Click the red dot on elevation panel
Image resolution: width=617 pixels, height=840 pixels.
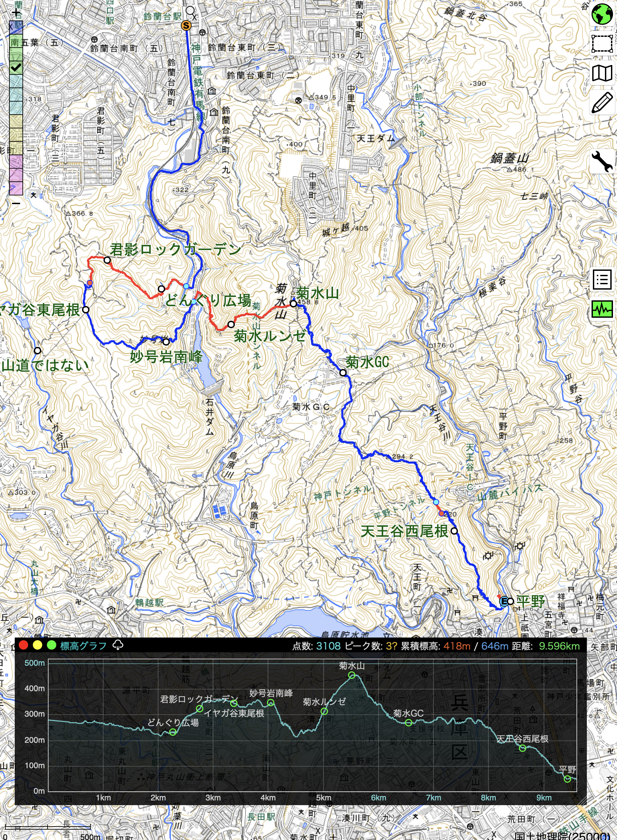pyautogui.click(x=23, y=645)
